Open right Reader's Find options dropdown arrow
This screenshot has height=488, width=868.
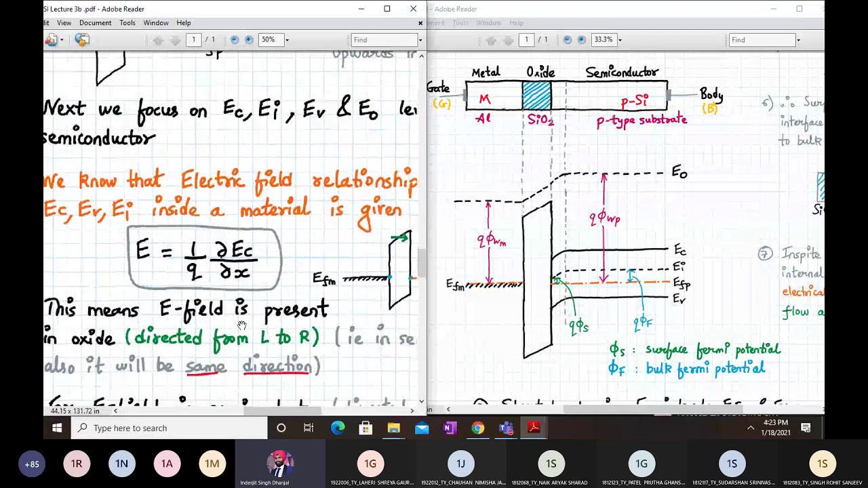coord(797,40)
